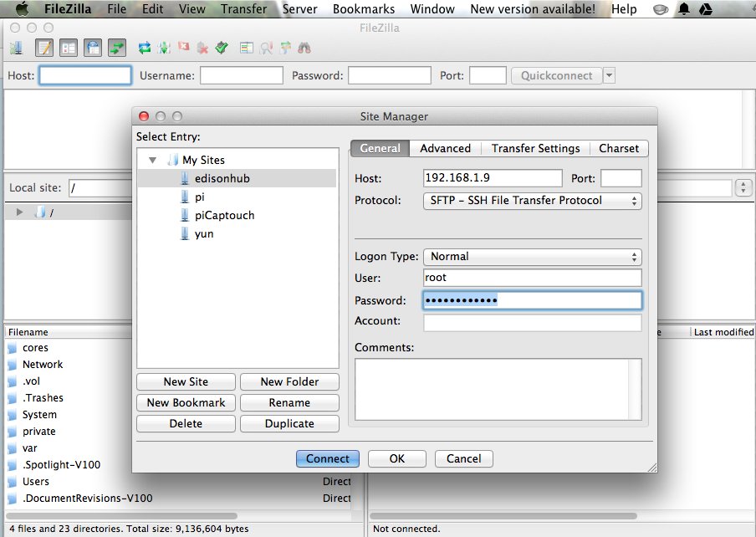Toggle transfer queue display icon

pyautogui.click(x=117, y=48)
